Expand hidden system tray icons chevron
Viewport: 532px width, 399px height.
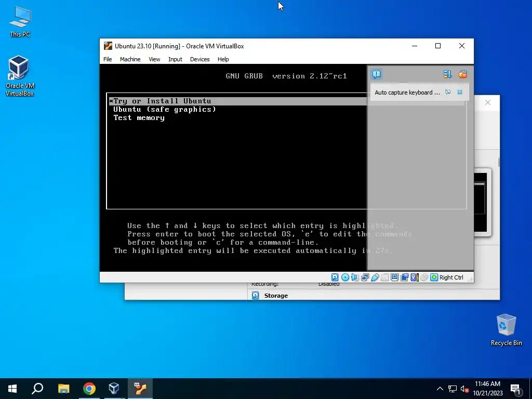tap(440, 389)
